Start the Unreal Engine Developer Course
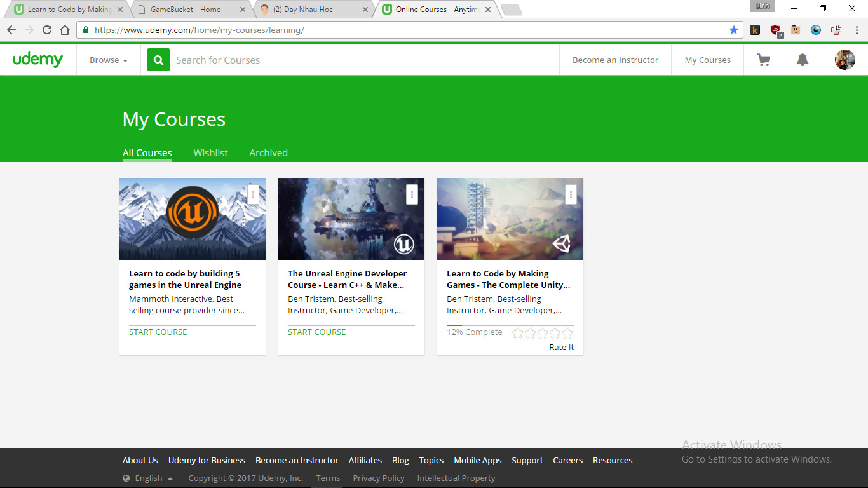This screenshot has width=868, height=488. pos(316,332)
